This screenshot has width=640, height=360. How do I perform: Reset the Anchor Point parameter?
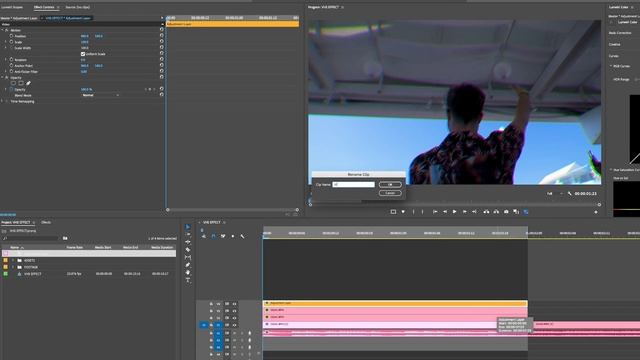[162, 65]
